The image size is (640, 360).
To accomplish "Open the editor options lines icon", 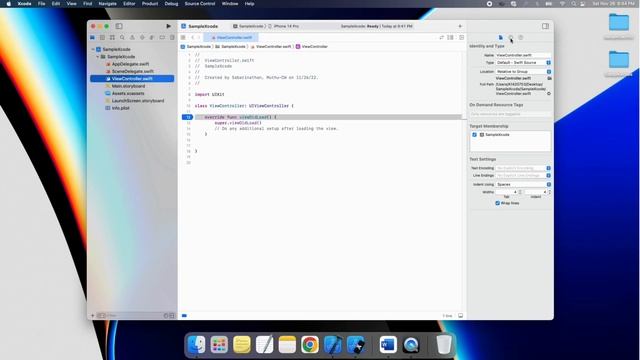I will pos(451,38).
